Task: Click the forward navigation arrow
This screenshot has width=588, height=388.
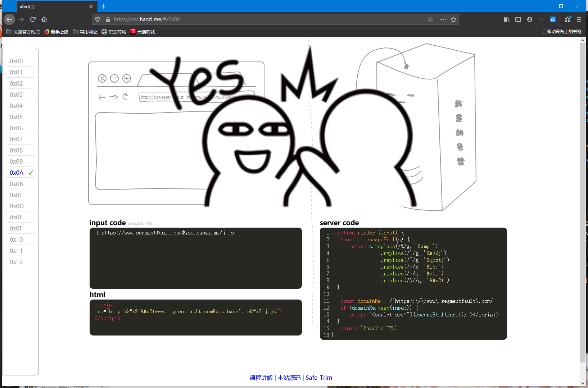Action: (21, 19)
